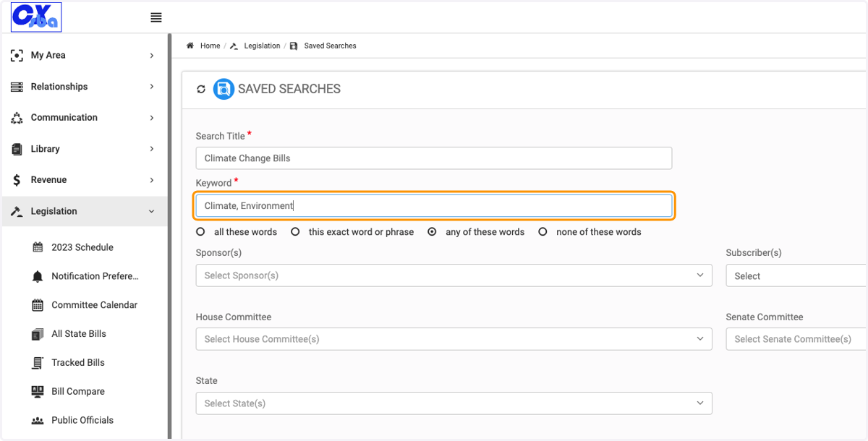Click the Home icon in breadcrumb

pos(190,46)
